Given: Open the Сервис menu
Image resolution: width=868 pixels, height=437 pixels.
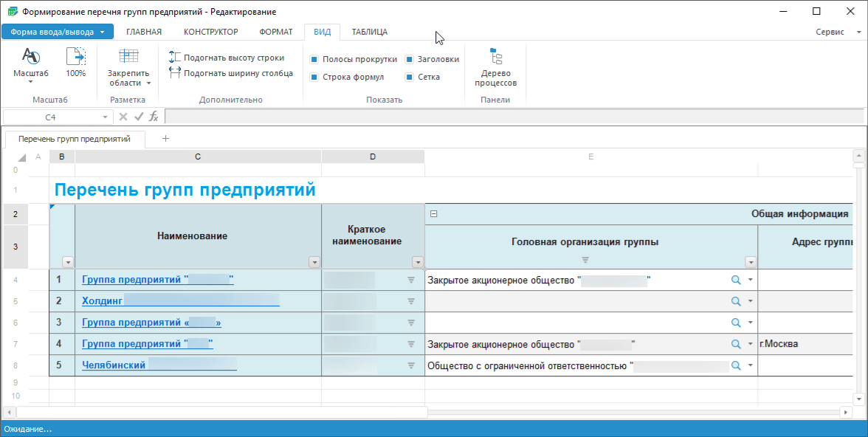Looking at the screenshot, I should (838, 32).
